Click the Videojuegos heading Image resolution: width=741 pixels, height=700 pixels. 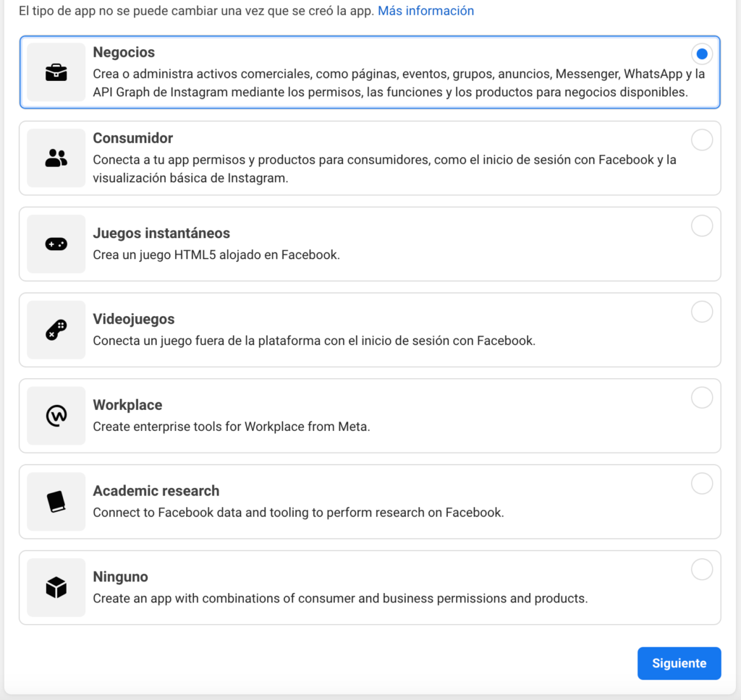(x=134, y=319)
